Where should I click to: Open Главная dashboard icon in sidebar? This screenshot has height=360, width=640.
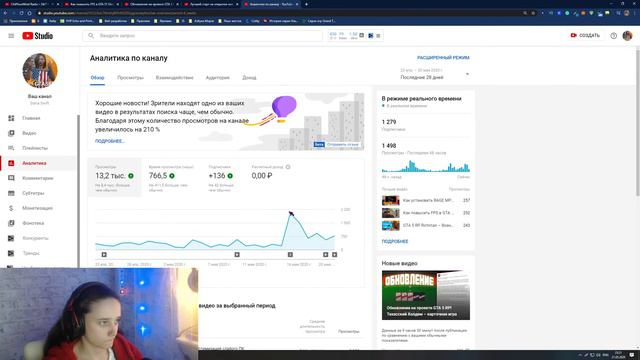coord(11,118)
